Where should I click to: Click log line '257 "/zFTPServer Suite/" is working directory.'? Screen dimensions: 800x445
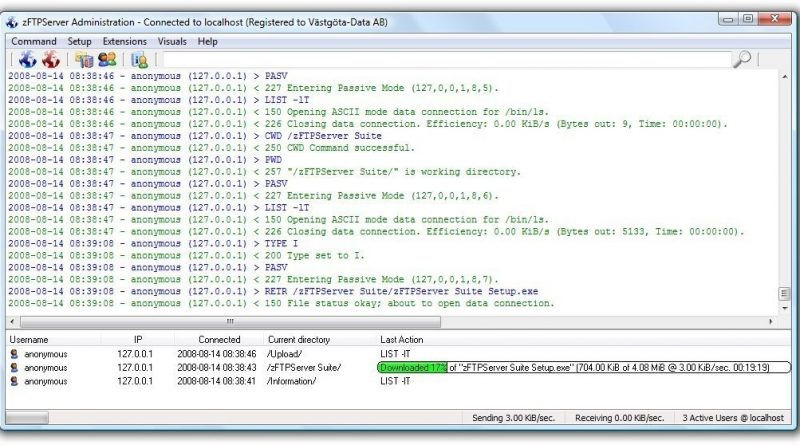point(264,171)
